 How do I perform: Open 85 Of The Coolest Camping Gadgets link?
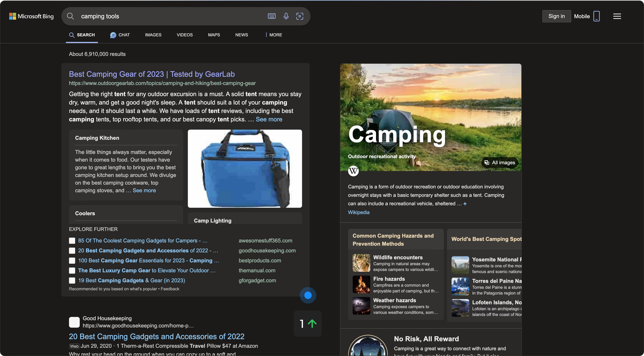coord(142,241)
